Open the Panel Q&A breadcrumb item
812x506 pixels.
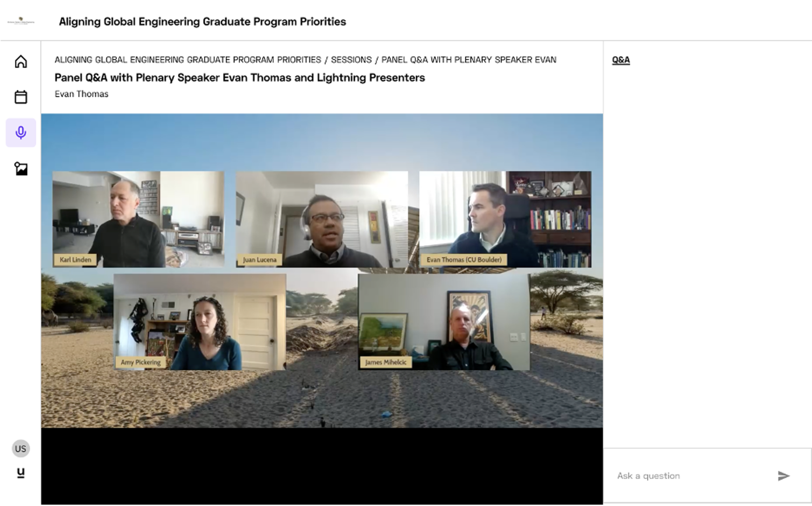point(469,60)
